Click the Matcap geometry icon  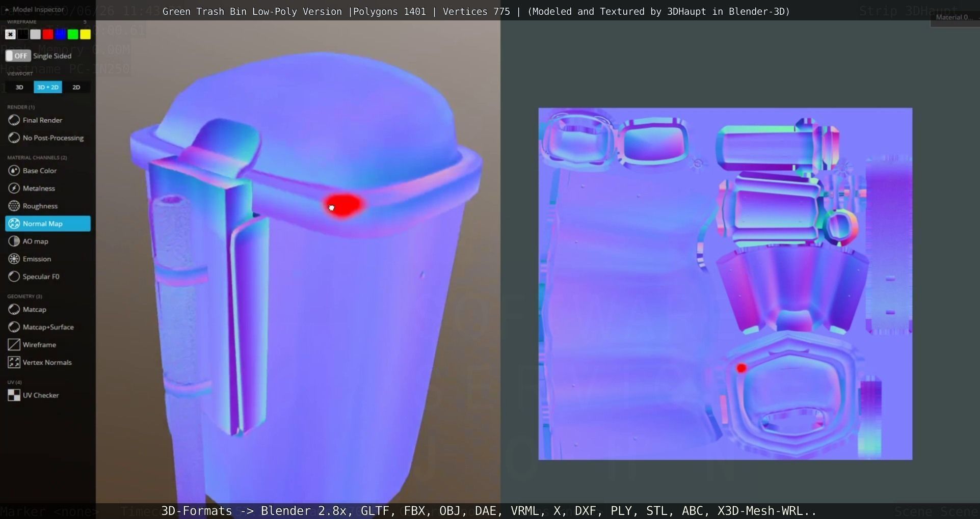tap(14, 309)
